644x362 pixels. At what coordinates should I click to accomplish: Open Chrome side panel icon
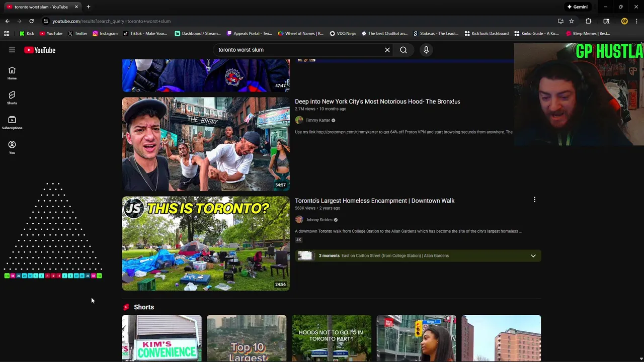606,21
